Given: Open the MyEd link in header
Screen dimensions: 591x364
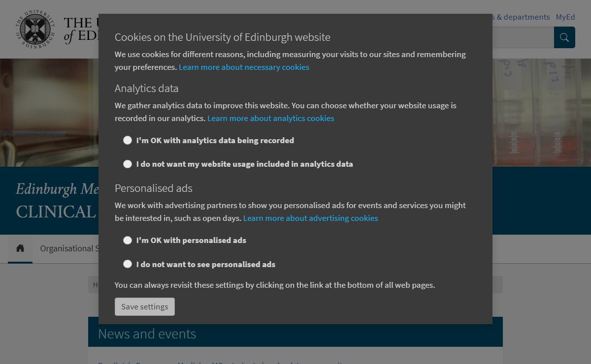Looking at the screenshot, I should (x=565, y=17).
